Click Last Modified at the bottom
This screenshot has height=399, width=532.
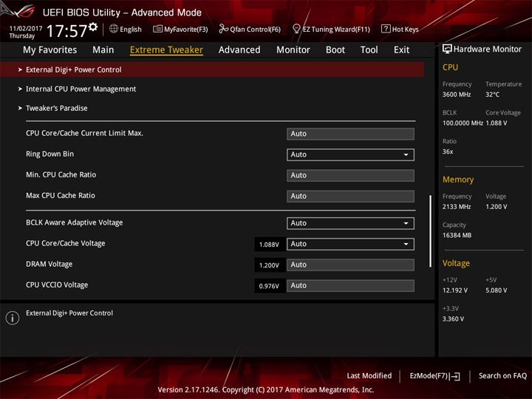[369, 376]
